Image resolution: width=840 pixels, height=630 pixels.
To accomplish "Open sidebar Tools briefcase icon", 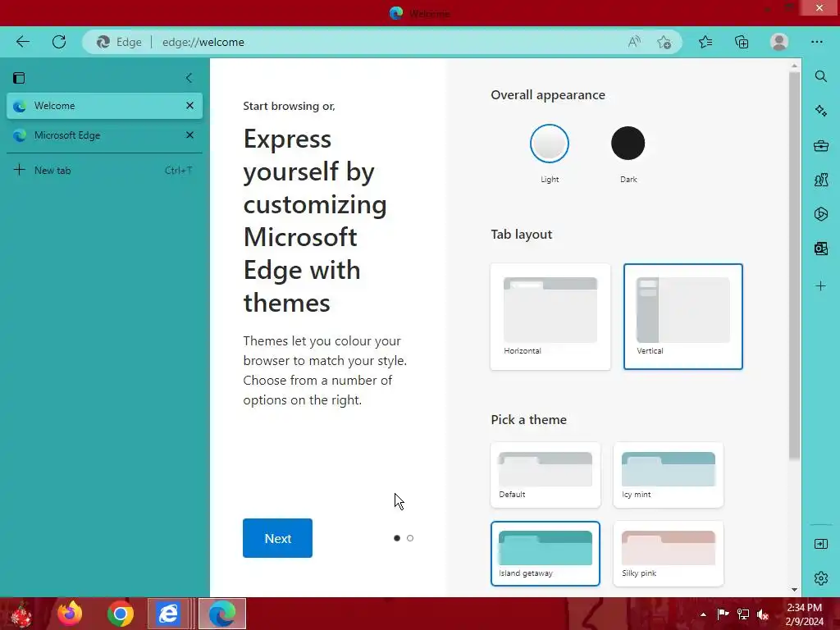I will coord(820,145).
